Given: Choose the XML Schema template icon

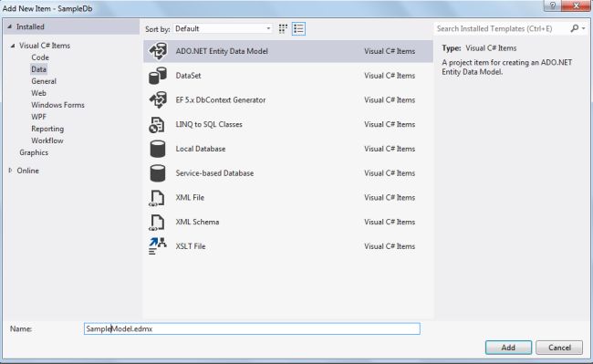Looking at the screenshot, I should pyautogui.click(x=157, y=222).
